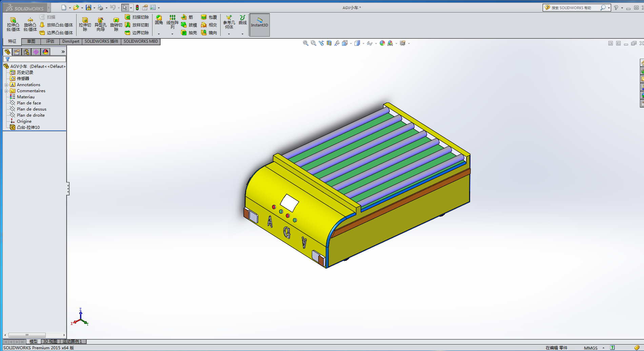Click the Edit Appearance color ball icon
The height and width of the screenshot is (351, 644).
(x=382, y=43)
